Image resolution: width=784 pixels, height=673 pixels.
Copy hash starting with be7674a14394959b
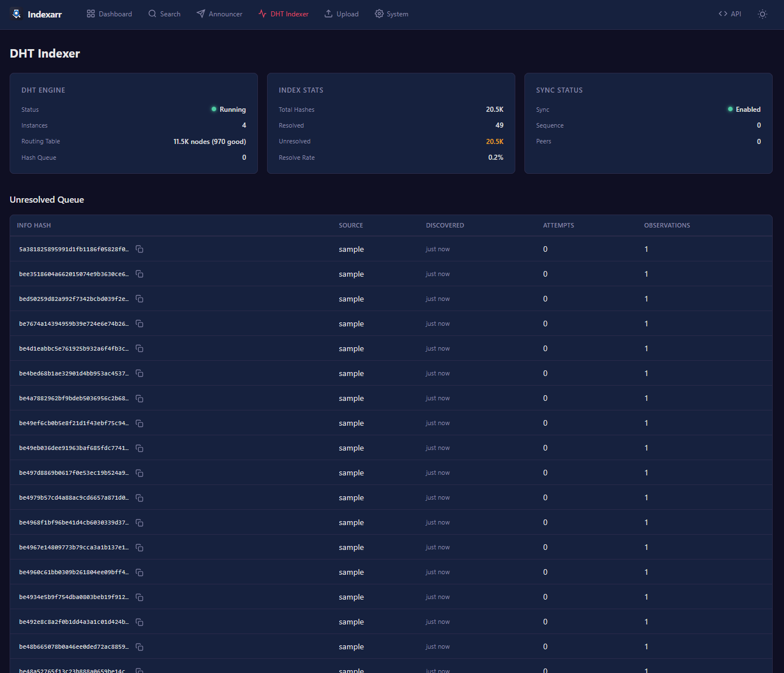(139, 324)
